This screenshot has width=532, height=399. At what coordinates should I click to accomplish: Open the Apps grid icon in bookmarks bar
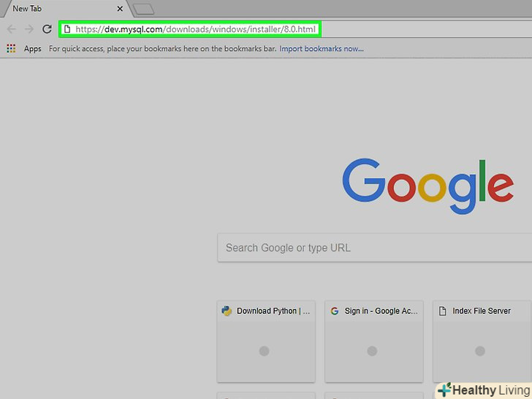pyautogui.click(x=11, y=48)
